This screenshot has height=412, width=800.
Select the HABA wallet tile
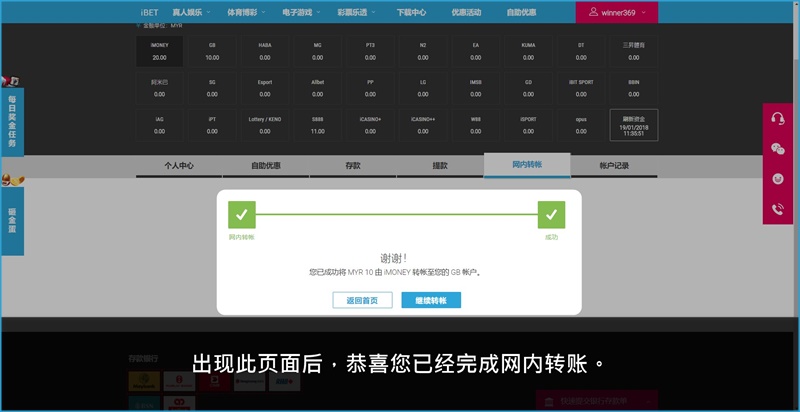coord(265,51)
